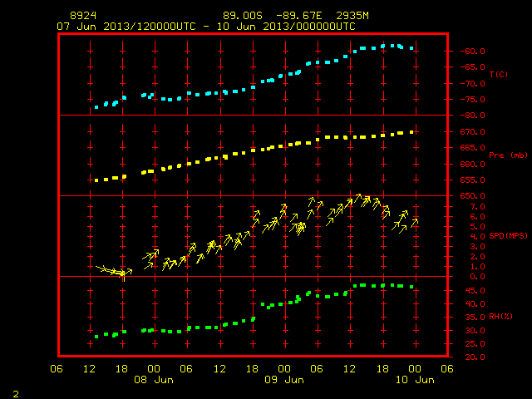
Task: Click the -89.67E longitude text
Action: [x=299, y=16]
